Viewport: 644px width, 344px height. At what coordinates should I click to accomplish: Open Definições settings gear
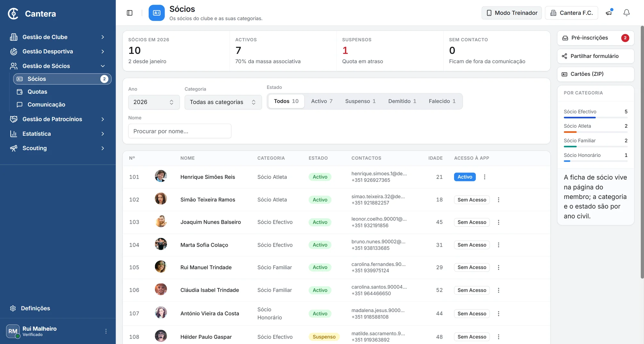(13, 308)
